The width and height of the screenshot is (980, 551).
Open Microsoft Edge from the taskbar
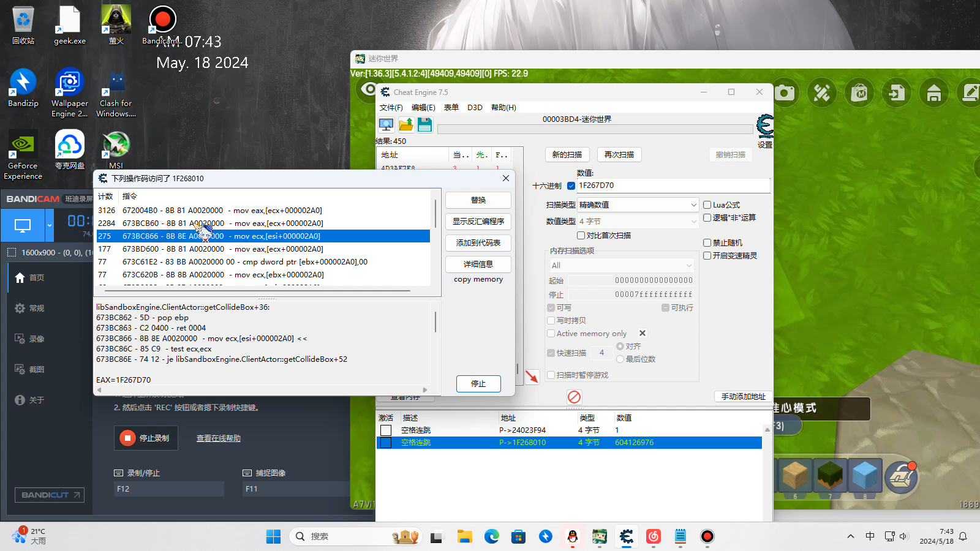492,536
